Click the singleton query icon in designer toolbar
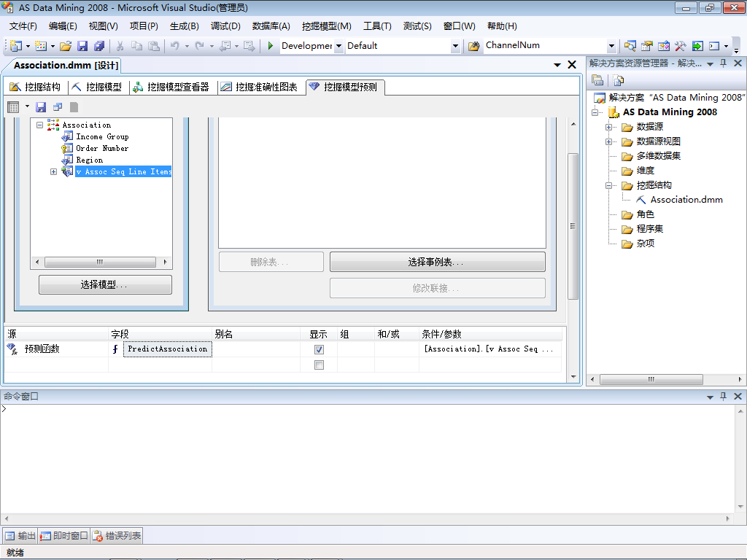747x560 pixels. (58, 107)
